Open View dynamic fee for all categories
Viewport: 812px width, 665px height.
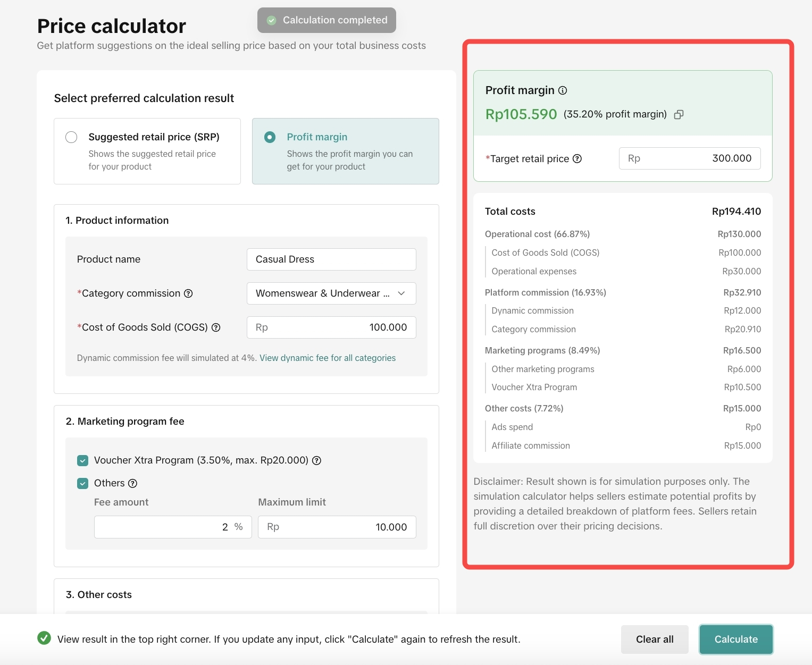(x=327, y=358)
